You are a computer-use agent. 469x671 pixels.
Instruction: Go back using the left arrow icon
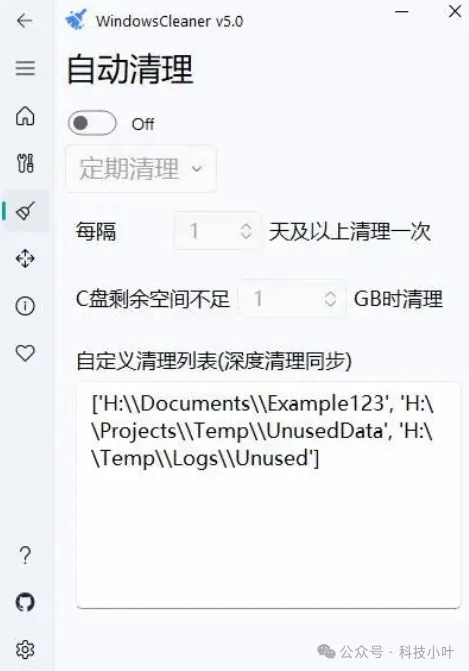point(25,20)
